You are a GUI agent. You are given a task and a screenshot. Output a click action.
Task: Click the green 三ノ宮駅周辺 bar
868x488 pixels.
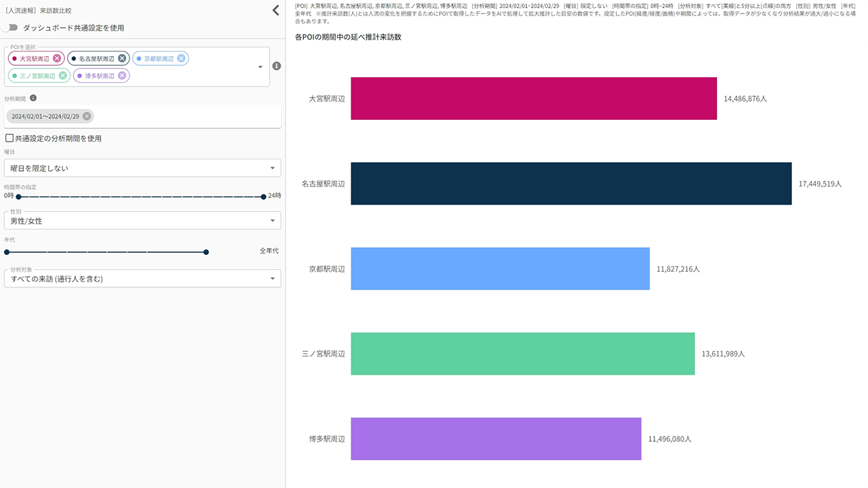[522, 354]
